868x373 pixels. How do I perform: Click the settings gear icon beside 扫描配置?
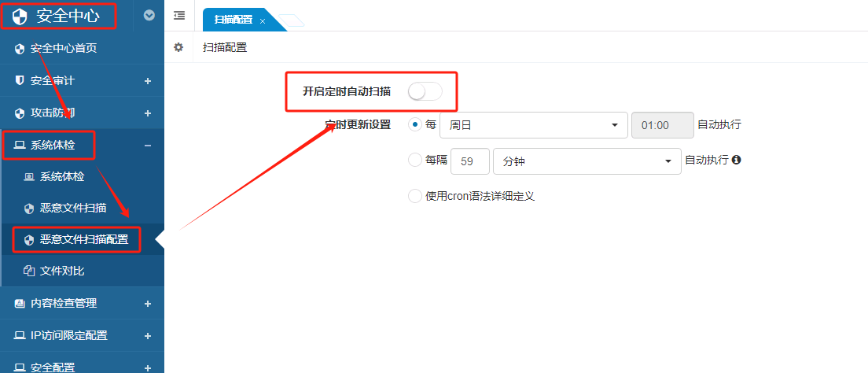pos(178,47)
